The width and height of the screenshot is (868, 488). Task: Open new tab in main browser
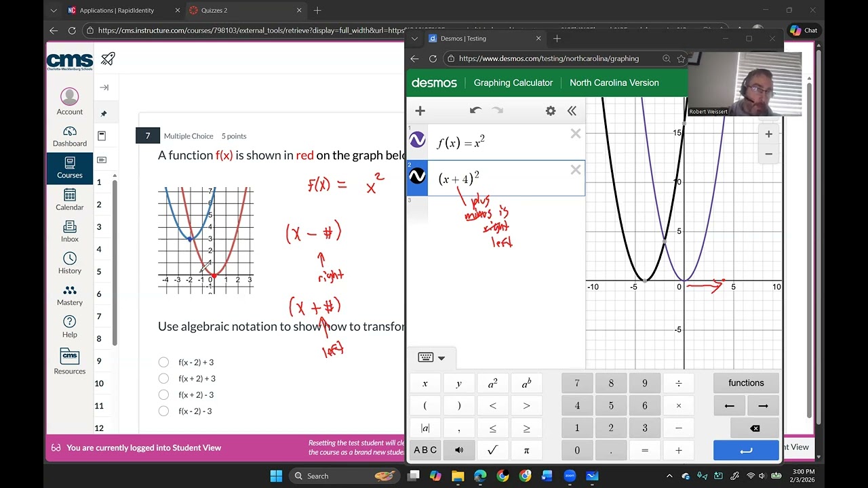(317, 10)
